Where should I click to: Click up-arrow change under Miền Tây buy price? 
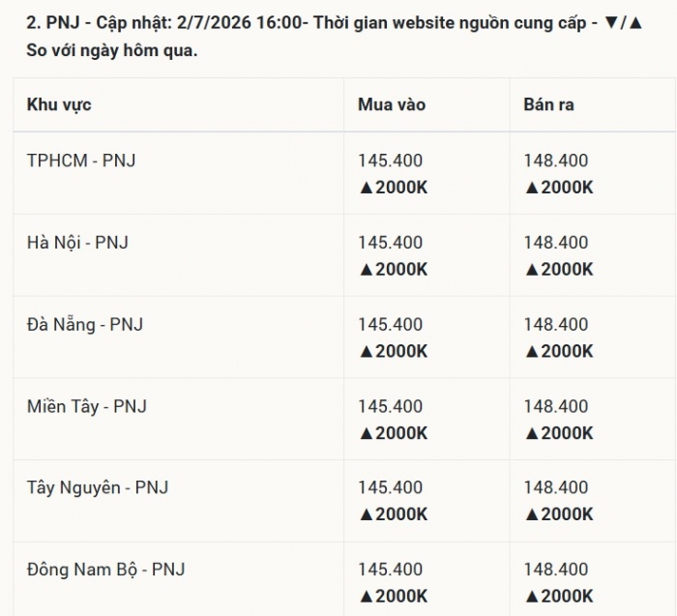tap(394, 433)
